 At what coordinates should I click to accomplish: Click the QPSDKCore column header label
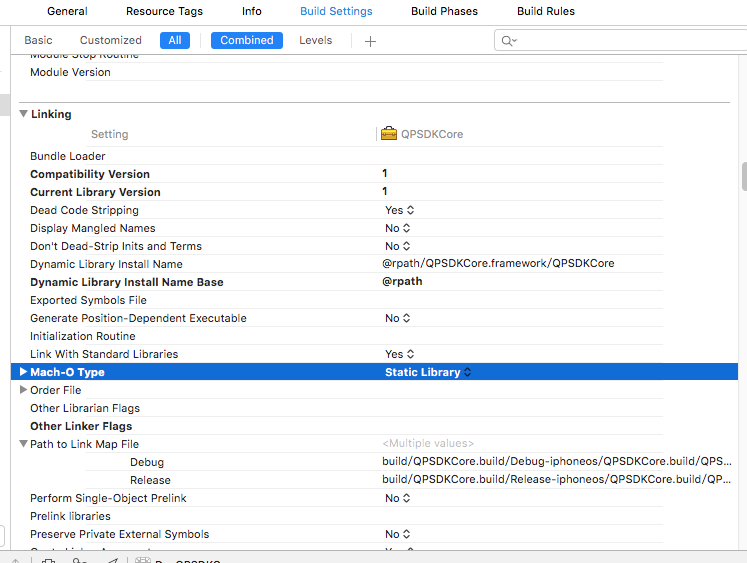pyautogui.click(x=432, y=134)
